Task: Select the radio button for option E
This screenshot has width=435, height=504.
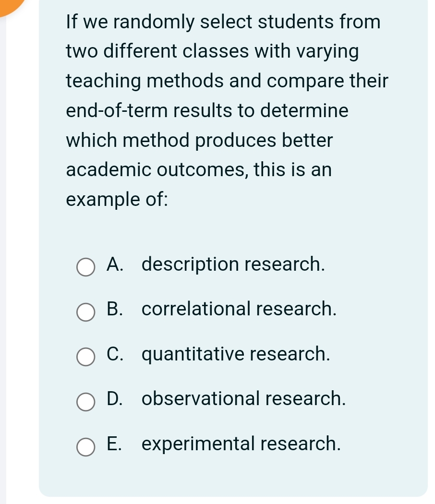Action: pos(86,447)
